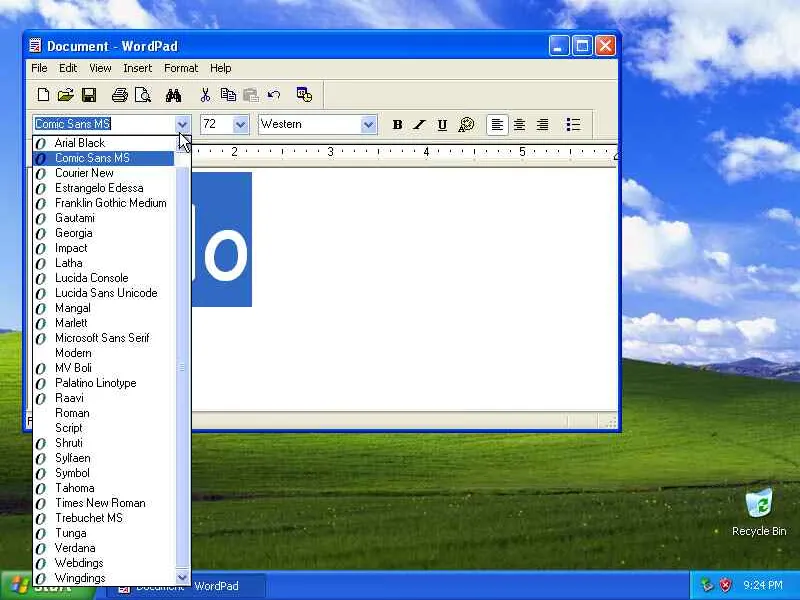Align text right
The image size is (800, 600).
pyautogui.click(x=542, y=124)
